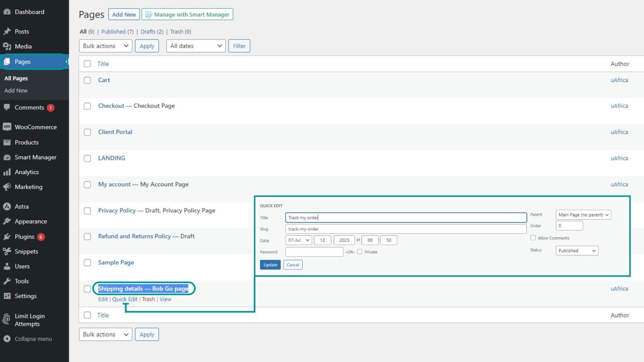
Task: Open the Posts menu item
Action: 22,31
